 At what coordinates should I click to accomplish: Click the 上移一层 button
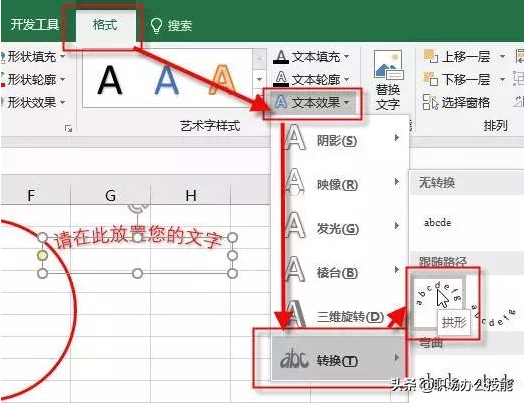pyautogui.click(x=458, y=57)
